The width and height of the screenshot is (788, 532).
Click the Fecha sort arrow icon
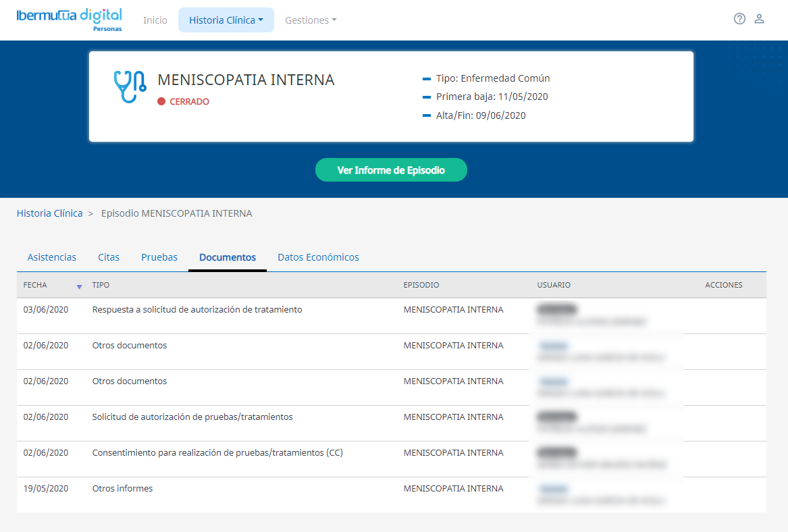coord(79,287)
